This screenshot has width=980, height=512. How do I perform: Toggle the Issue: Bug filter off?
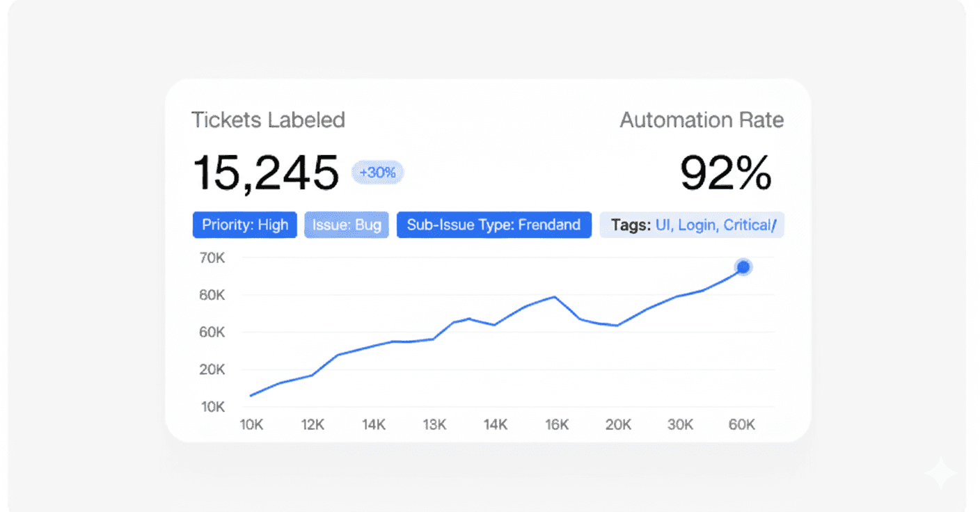(x=346, y=224)
